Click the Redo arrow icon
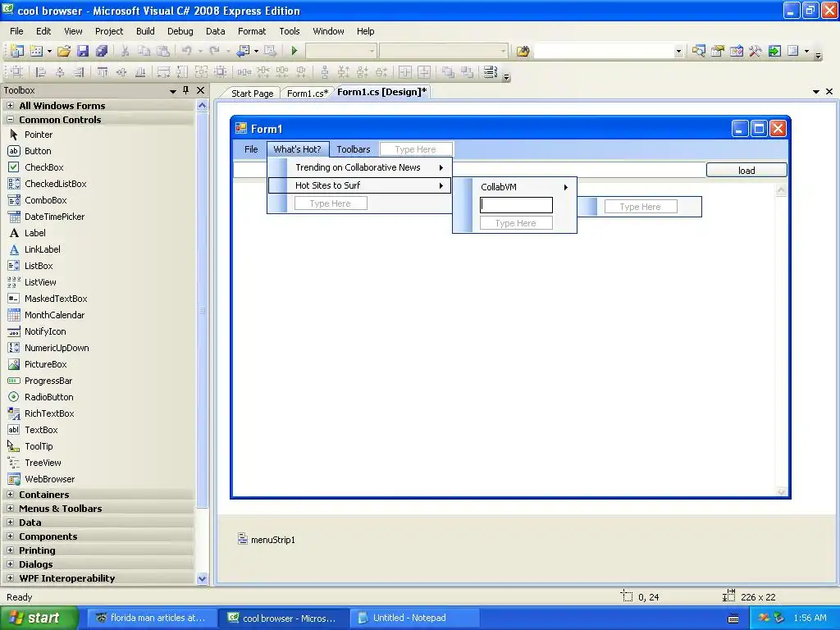840x630 pixels. point(214,51)
